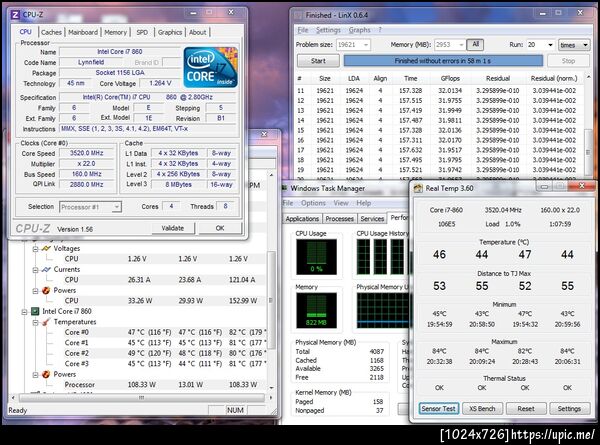Switch to the Caches tab in CPU-Z
Screen dimensions: 600x445
(51, 33)
